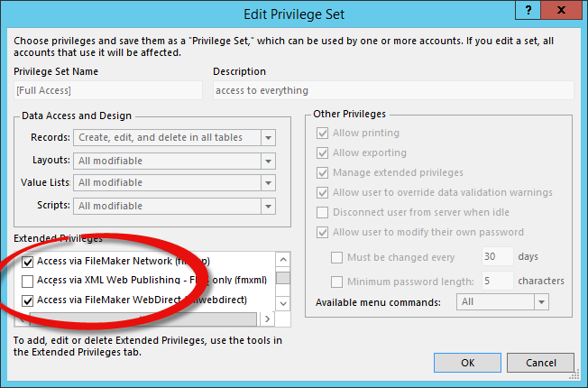588x388 pixels.
Task: Toggle Access via FileMaker Network checkbox
Action: coord(27,262)
